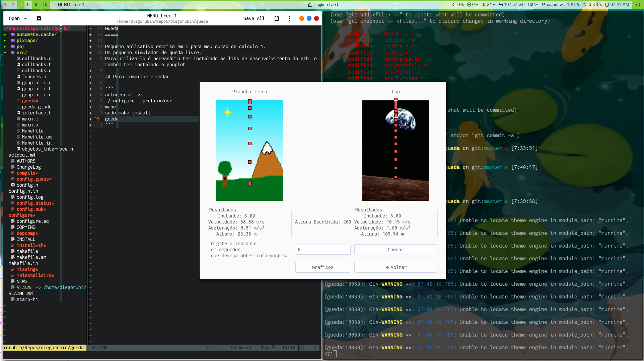Select aclocal.m4 in the file tree

coord(22,155)
